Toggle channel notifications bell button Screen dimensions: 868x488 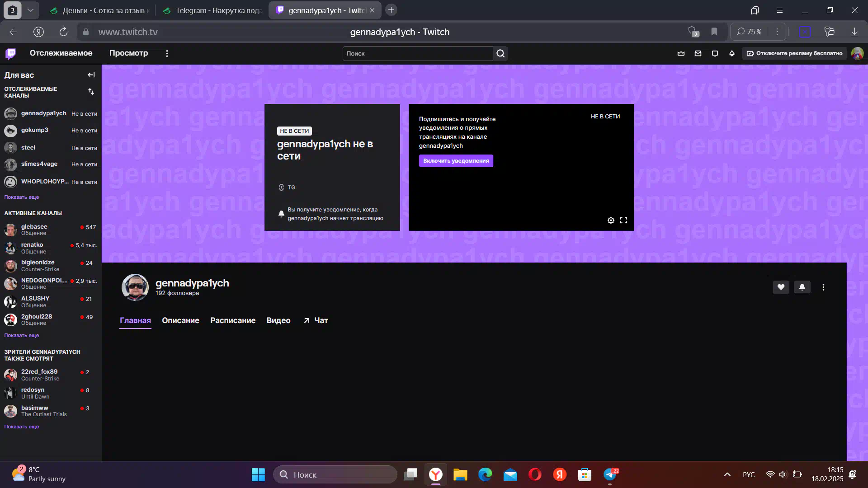pos(802,287)
